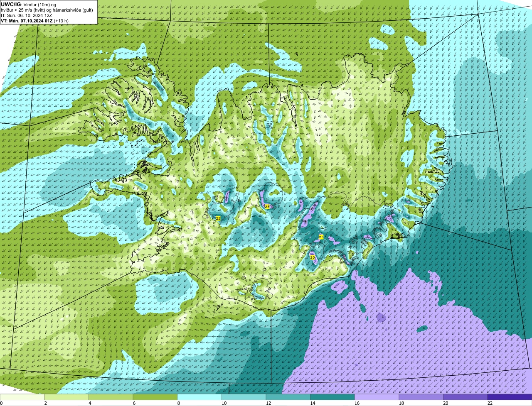Click the 2–4 m/s light green swatch
The height and width of the screenshot is (406, 532).
pyautogui.click(x=66, y=397)
